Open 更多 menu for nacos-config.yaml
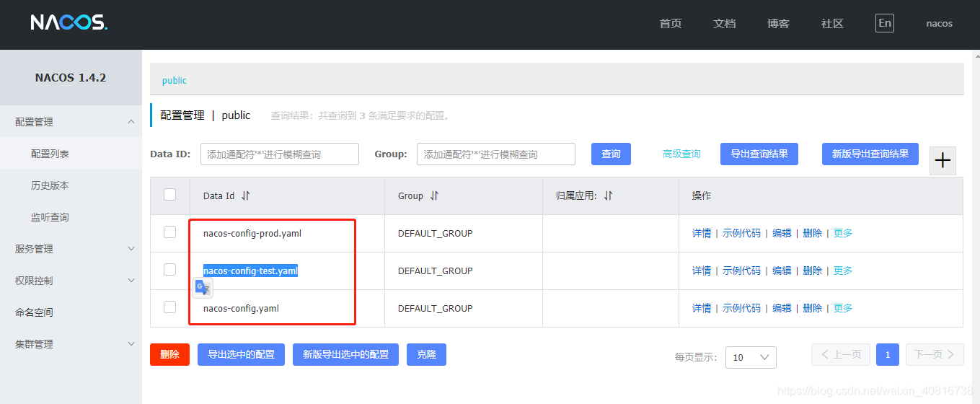980x404 pixels. point(843,308)
